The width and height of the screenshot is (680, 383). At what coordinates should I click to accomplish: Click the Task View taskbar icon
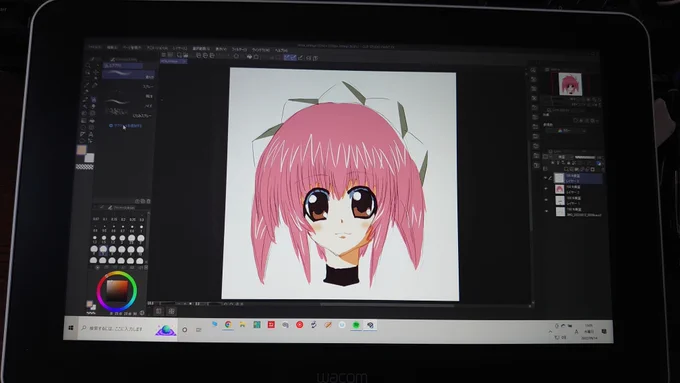pyautogui.click(x=199, y=330)
